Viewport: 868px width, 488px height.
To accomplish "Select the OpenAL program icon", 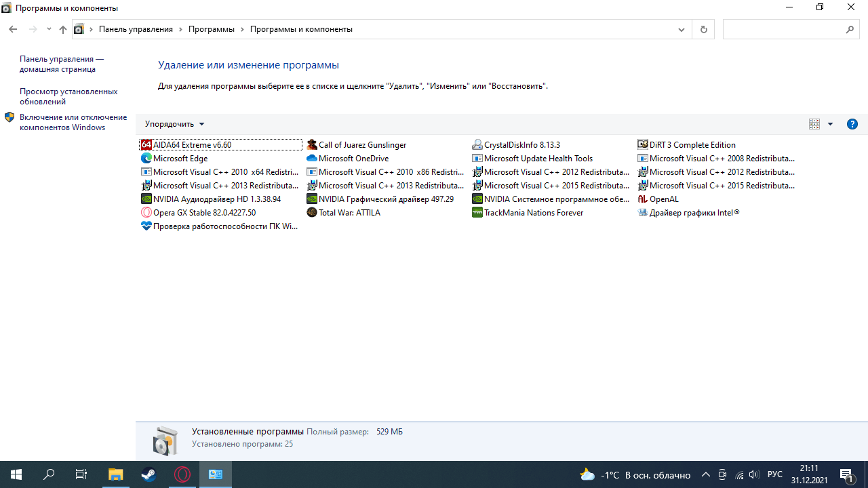I will click(x=643, y=199).
